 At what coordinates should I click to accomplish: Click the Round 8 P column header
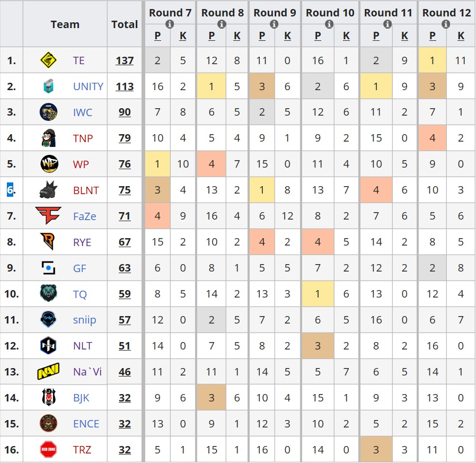[x=211, y=36]
